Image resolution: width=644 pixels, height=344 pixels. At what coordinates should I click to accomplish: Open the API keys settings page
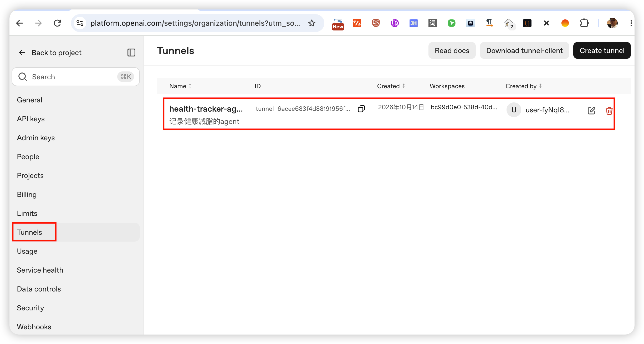pos(31,119)
